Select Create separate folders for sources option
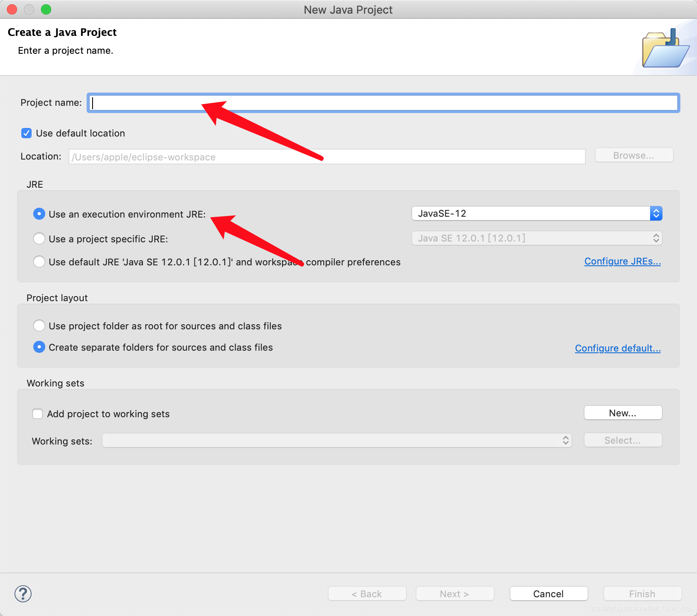Screen dimensions: 697x616 [x=39, y=347]
